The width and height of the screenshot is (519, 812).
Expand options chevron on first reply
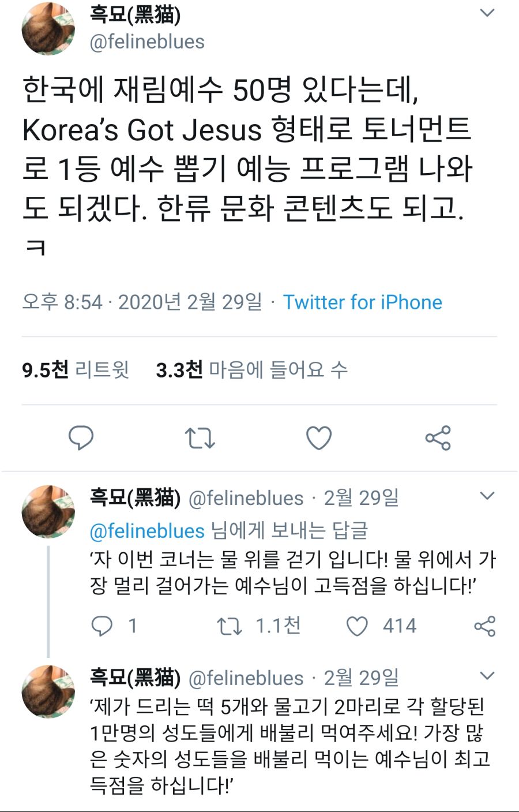click(x=487, y=496)
